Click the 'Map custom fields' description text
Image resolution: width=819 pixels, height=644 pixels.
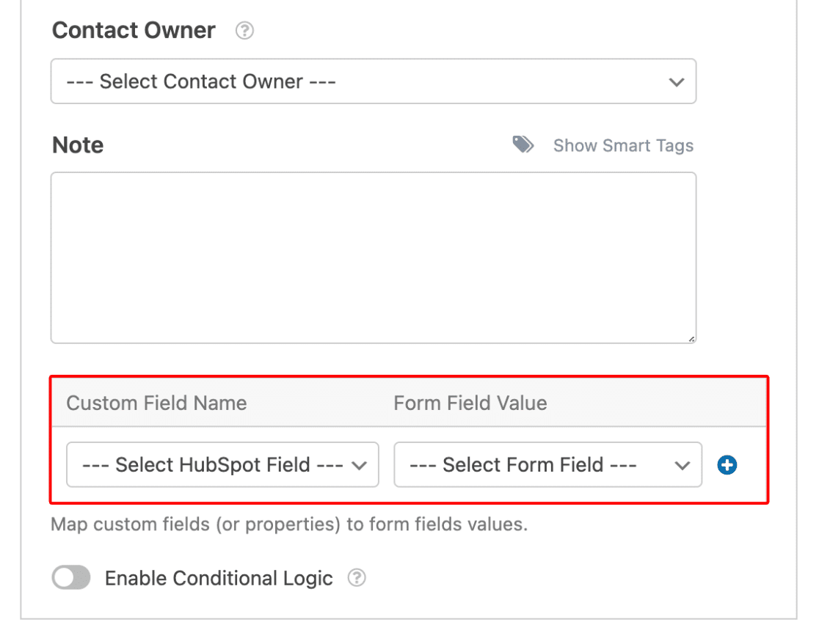point(289,524)
